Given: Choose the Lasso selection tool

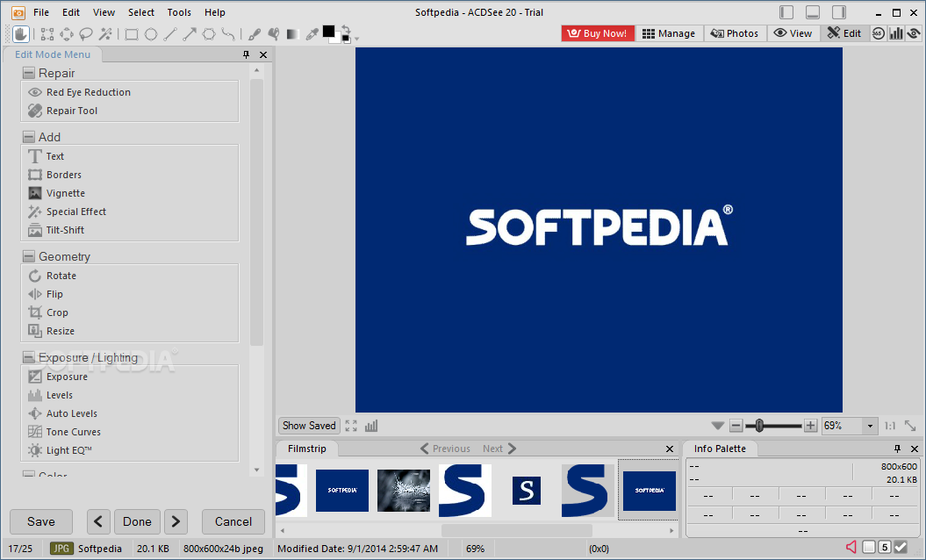Looking at the screenshot, I should click(86, 33).
